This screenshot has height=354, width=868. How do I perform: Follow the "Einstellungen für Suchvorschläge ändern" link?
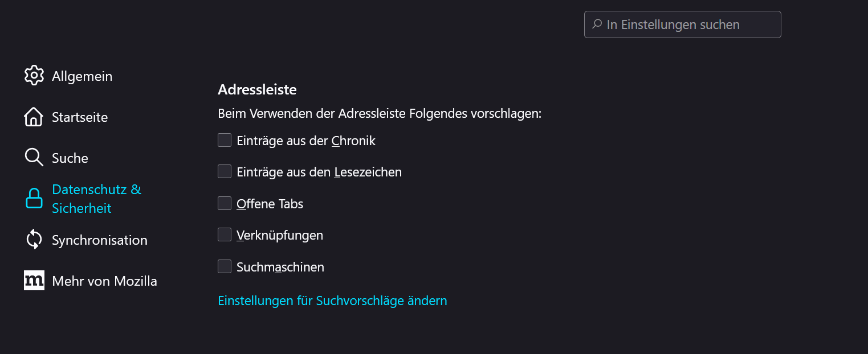click(332, 301)
